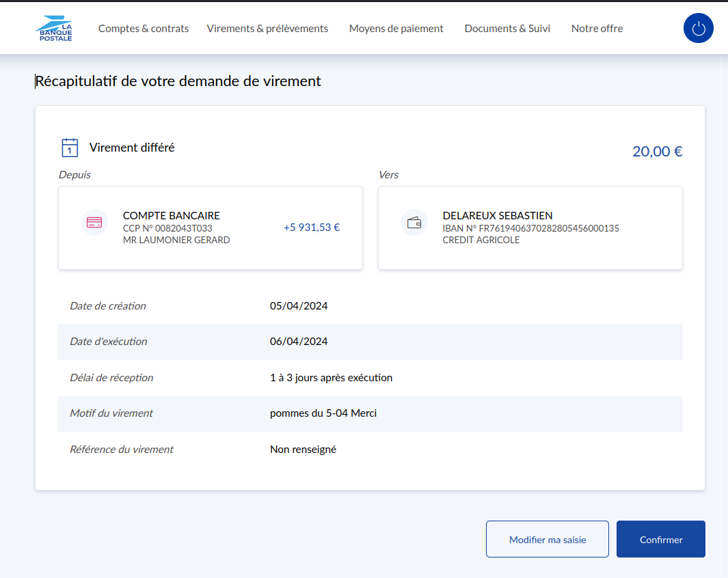728x578 pixels.
Task: Click the Récapitulatif de votre demande heading
Action: tap(178, 81)
